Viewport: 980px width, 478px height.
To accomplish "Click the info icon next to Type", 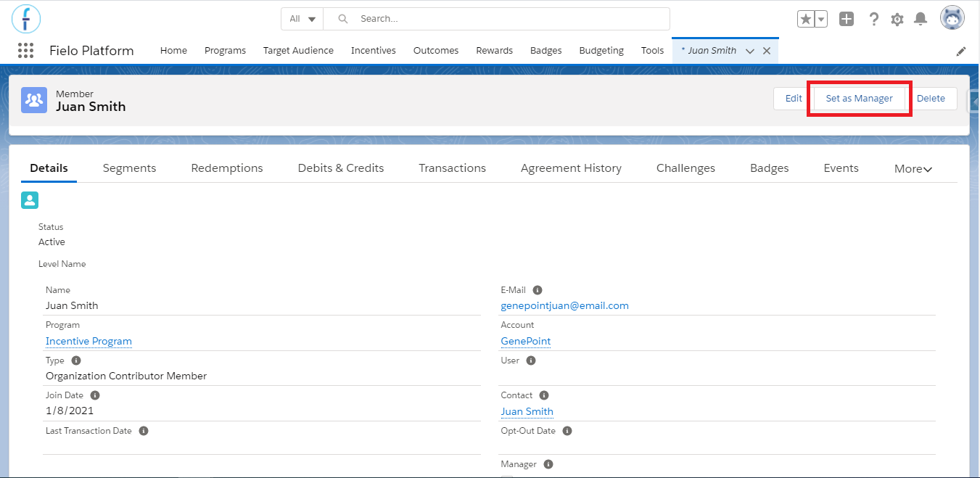I will pyautogui.click(x=76, y=360).
